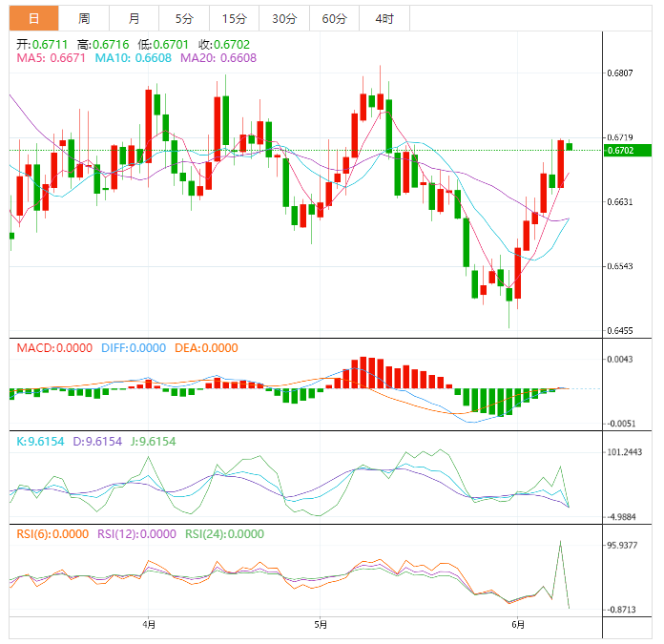Choose the 60分 timeframe tab
This screenshot has height=644, width=664.
pos(334,18)
